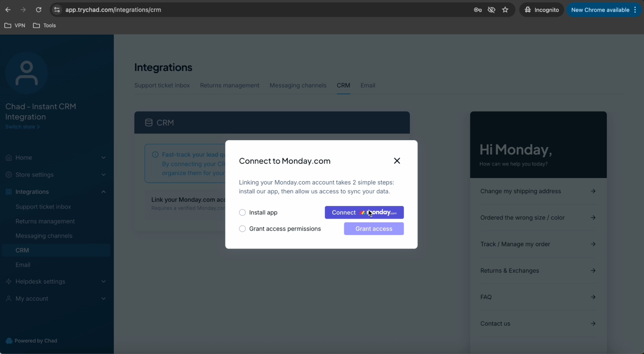Bookmark this page with the star icon
Viewport: 644px width, 354px height.
point(505,10)
